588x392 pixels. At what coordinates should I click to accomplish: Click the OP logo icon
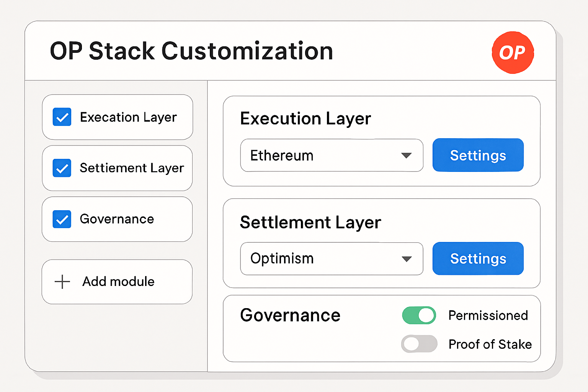513,52
